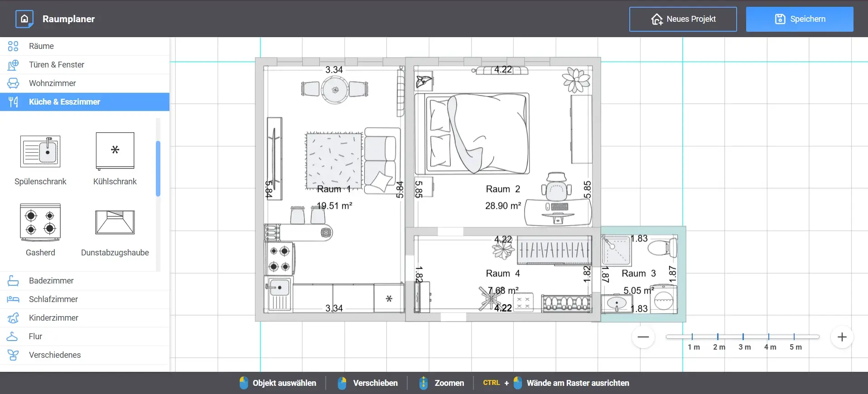
Task: Click the zoom scale slider track
Action: pos(743,336)
